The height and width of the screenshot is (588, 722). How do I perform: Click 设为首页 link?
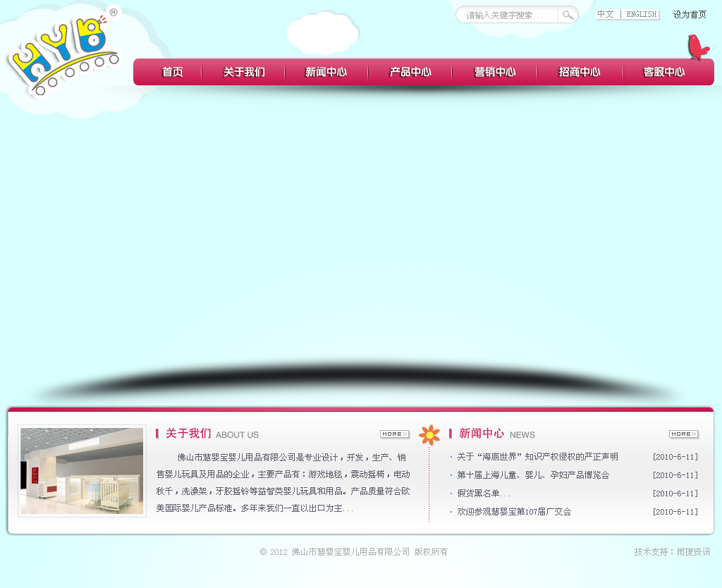[689, 15]
